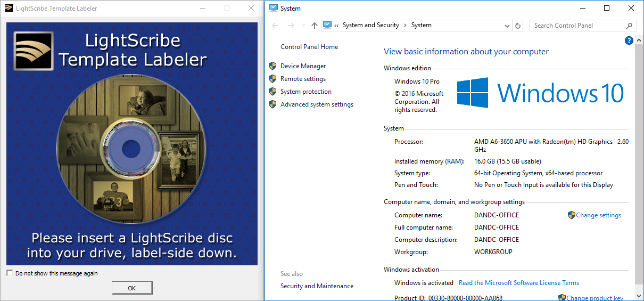The image size is (644, 301).
Task: Enable 'Do not show this message again'
Action: 10,273
